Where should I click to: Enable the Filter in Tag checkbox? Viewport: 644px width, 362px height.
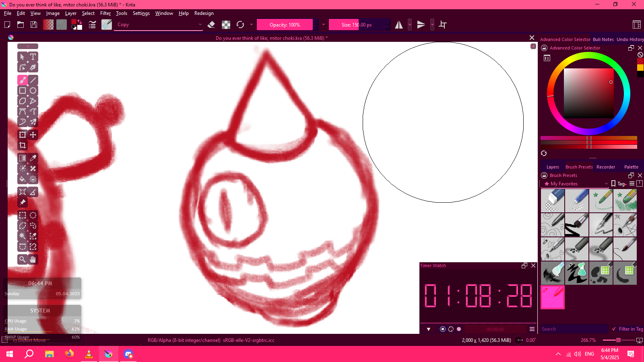click(x=614, y=329)
